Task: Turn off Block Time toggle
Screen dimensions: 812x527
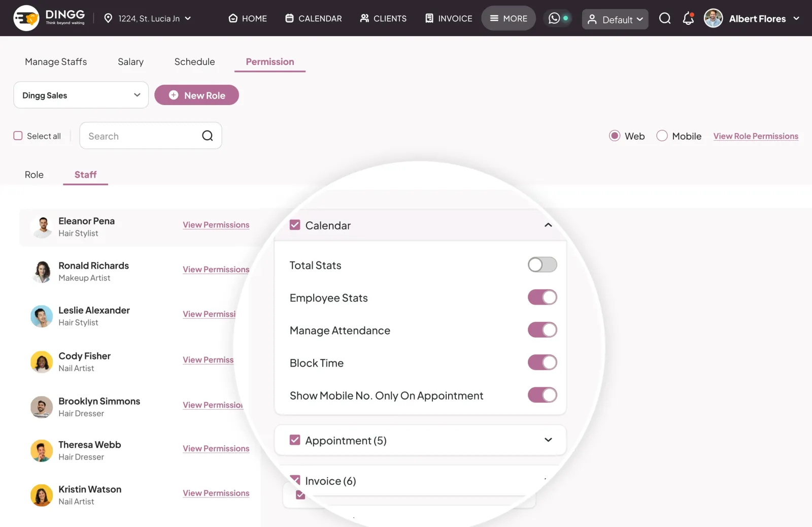Action: tap(543, 362)
